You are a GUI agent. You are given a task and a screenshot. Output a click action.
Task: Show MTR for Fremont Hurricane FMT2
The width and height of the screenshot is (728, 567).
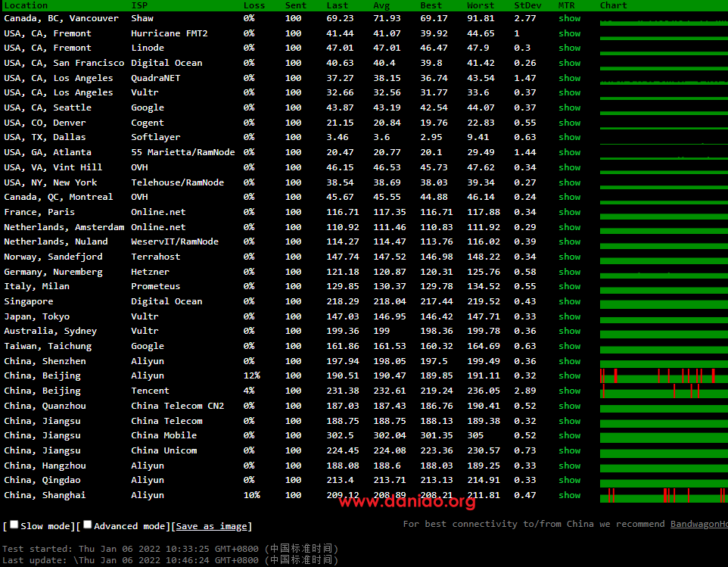click(x=569, y=33)
